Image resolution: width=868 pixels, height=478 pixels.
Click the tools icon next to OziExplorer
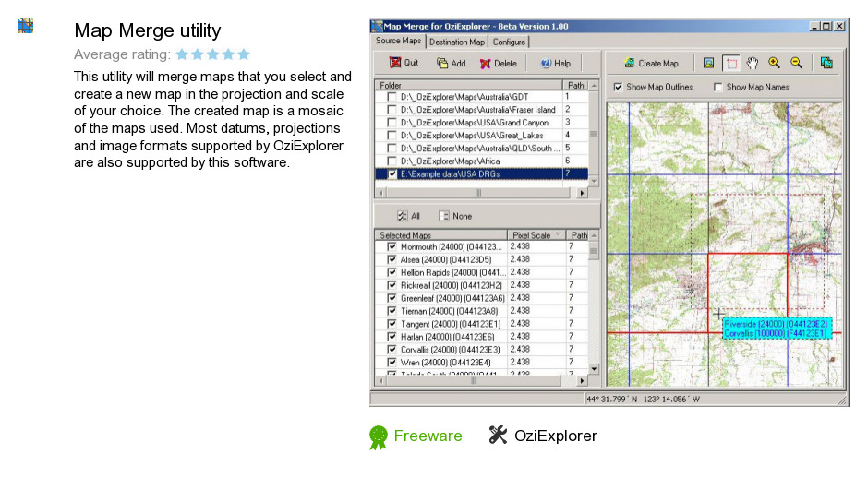(498, 435)
